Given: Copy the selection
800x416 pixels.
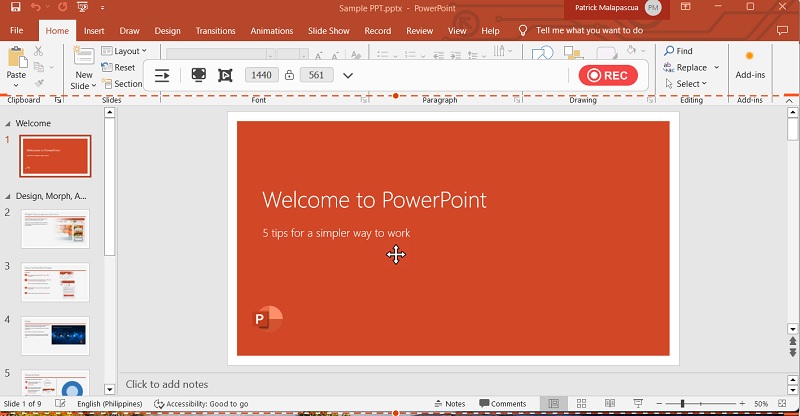Looking at the screenshot, I should coord(39,67).
